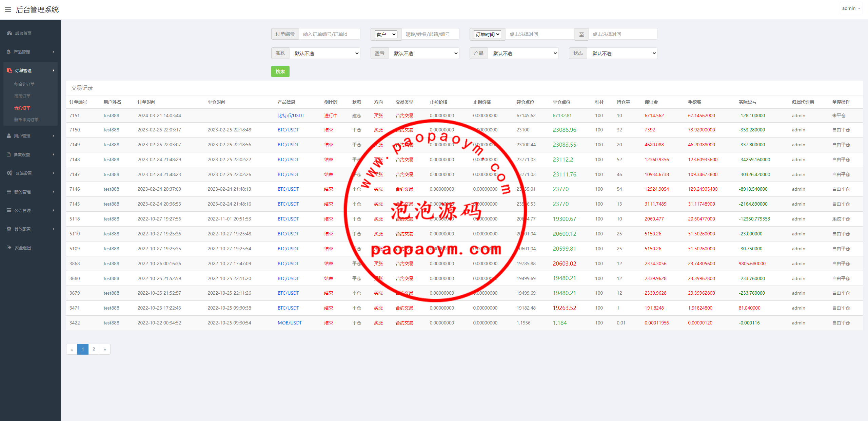Open the 产品 filter dropdown
This screenshot has width=868, height=421.
click(x=523, y=53)
